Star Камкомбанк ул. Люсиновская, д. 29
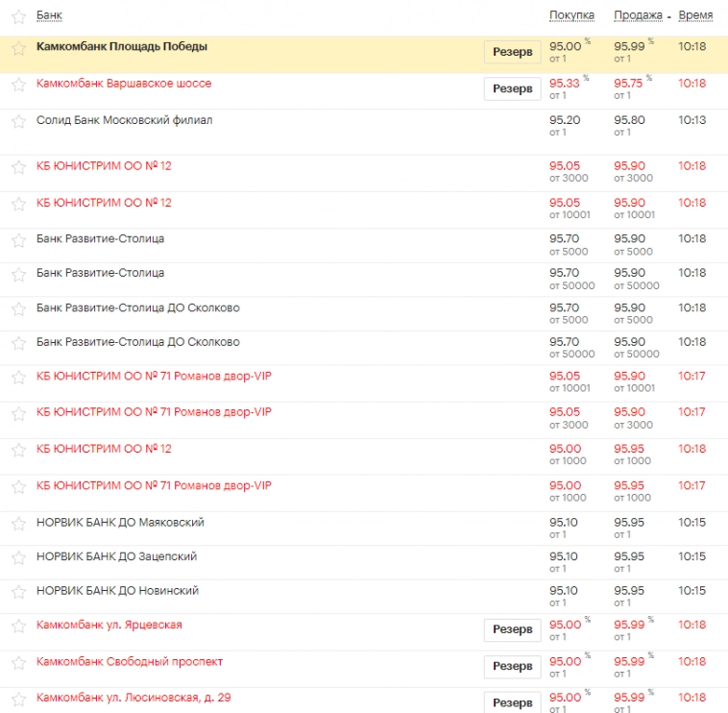 (x=19, y=700)
